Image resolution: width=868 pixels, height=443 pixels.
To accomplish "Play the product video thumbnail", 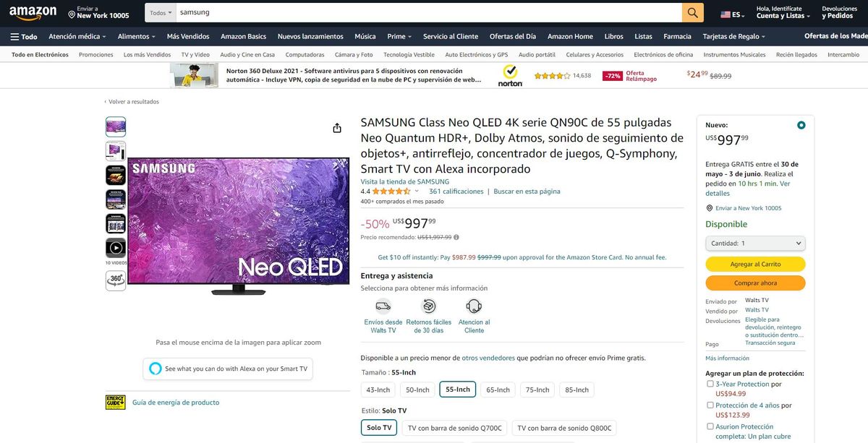I will [116, 248].
